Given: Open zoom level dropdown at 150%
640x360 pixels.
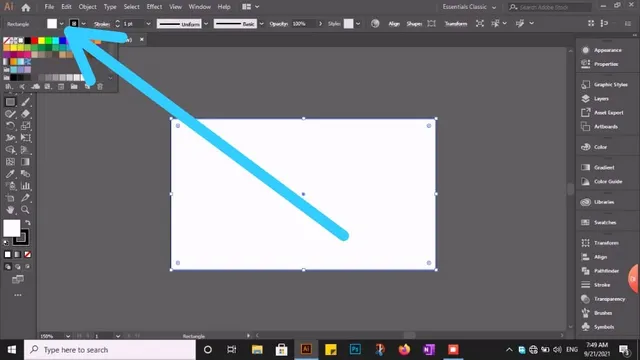Looking at the screenshot, I should [x=68, y=336].
